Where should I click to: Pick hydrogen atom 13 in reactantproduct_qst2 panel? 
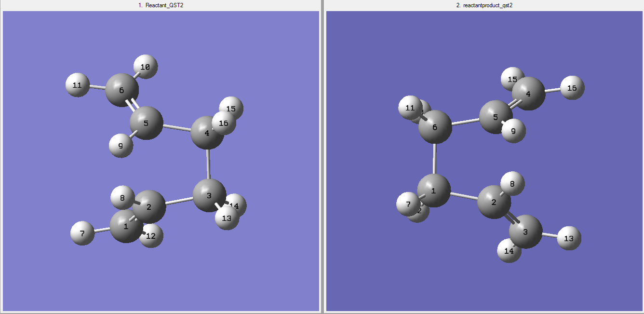click(569, 238)
